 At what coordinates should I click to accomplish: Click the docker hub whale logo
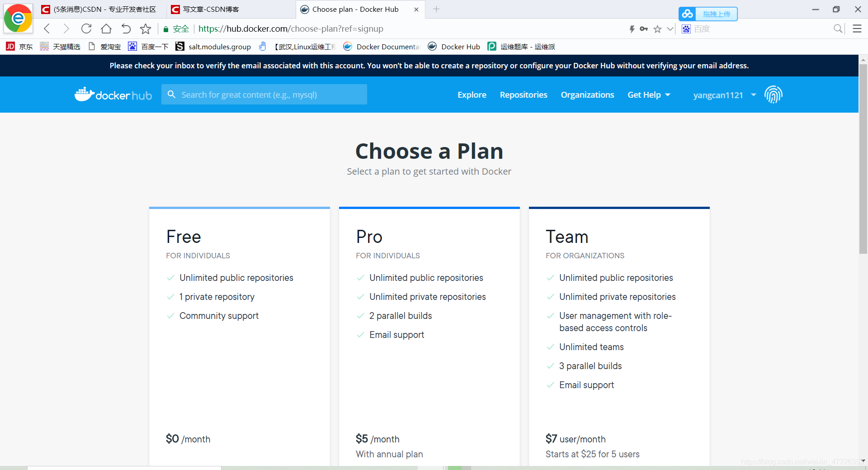point(113,95)
